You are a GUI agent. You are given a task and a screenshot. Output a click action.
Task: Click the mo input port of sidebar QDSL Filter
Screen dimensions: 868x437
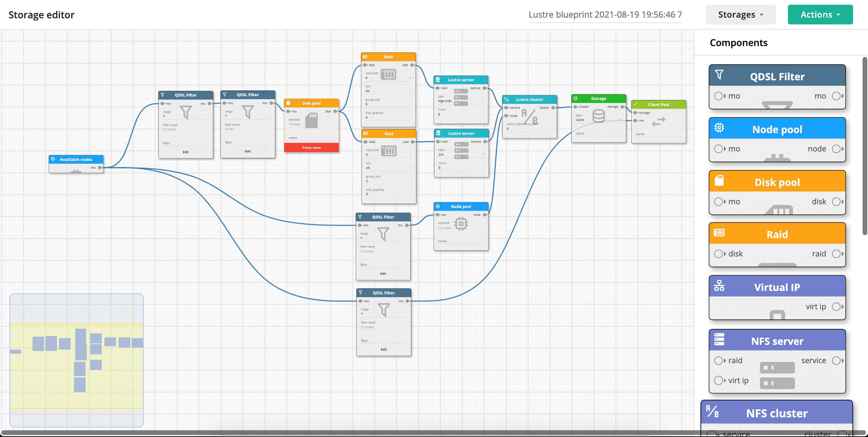(x=718, y=96)
